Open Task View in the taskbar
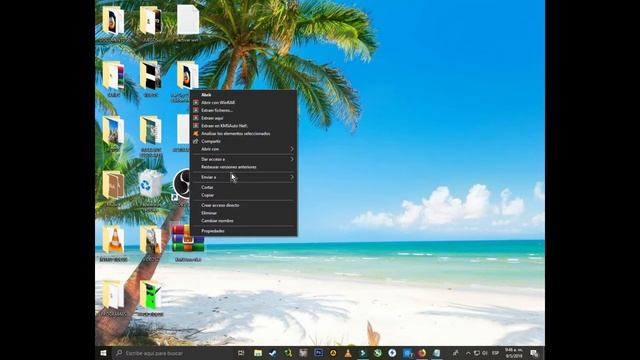Screen dimensions: 640x360 point(241,353)
